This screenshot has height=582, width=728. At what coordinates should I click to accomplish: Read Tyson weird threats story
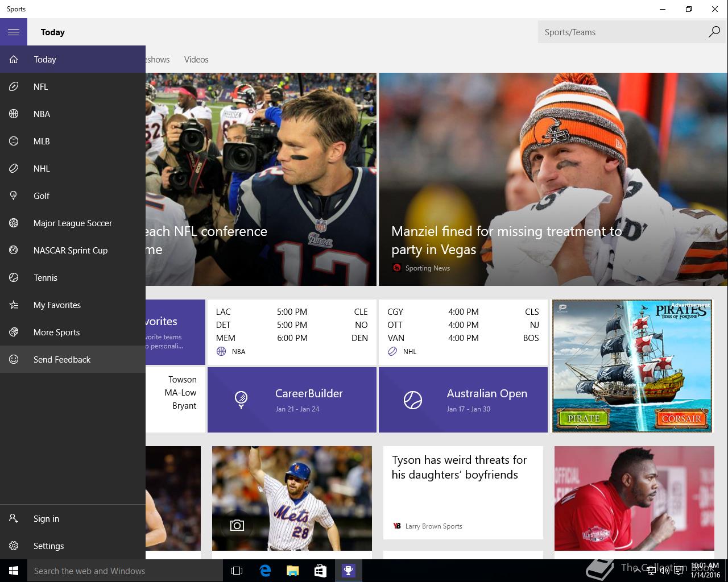pyautogui.click(x=463, y=492)
